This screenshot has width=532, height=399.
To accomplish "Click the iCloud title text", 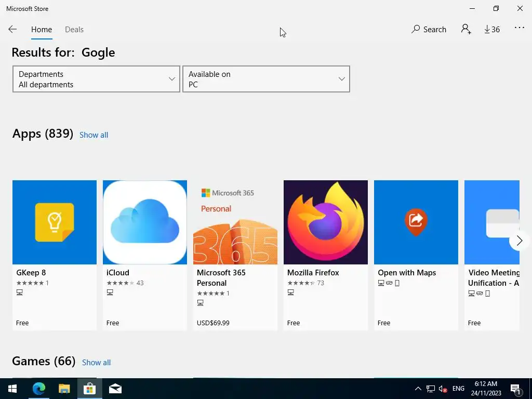I will [118, 273].
